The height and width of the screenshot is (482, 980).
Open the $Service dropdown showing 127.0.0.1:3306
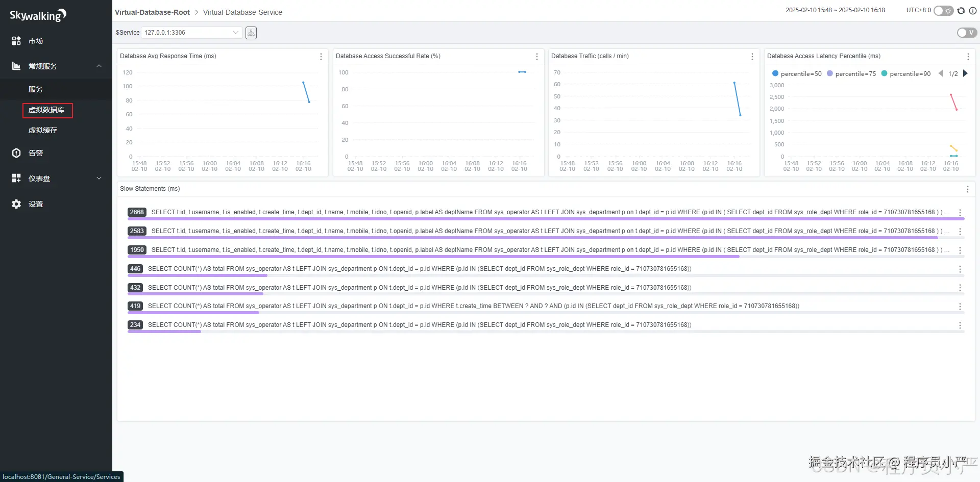click(x=191, y=33)
